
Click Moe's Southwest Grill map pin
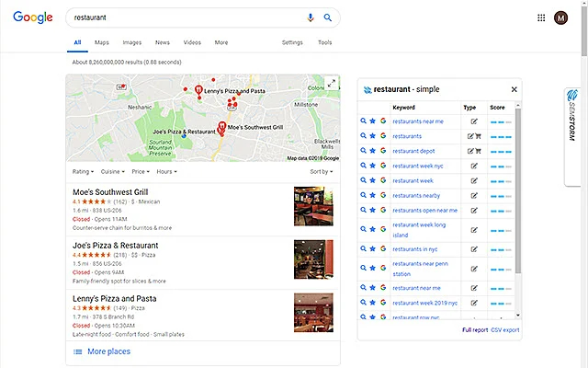click(221, 127)
